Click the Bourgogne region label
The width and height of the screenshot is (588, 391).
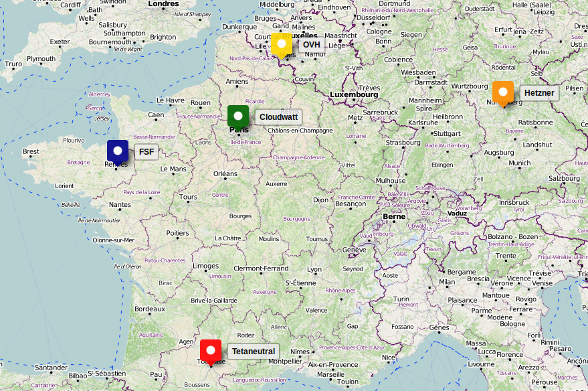(296, 219)
